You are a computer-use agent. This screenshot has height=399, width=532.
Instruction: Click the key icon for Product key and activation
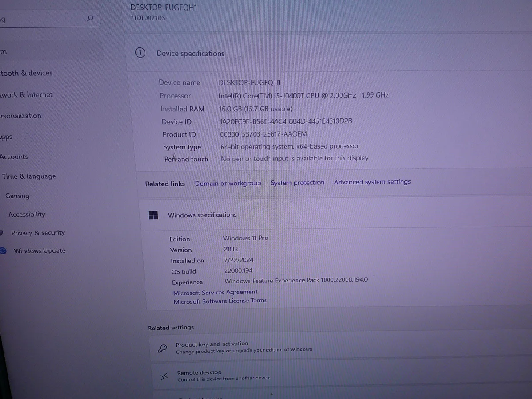[x=163, y=348]
